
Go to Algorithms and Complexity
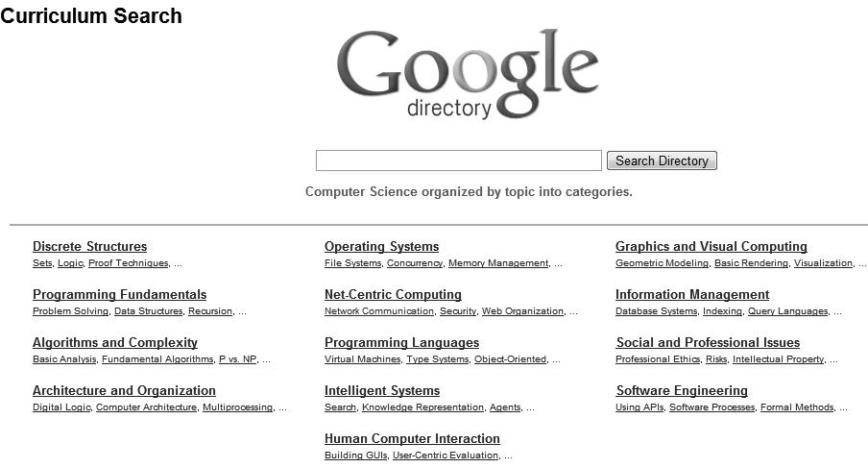(115, 343)
